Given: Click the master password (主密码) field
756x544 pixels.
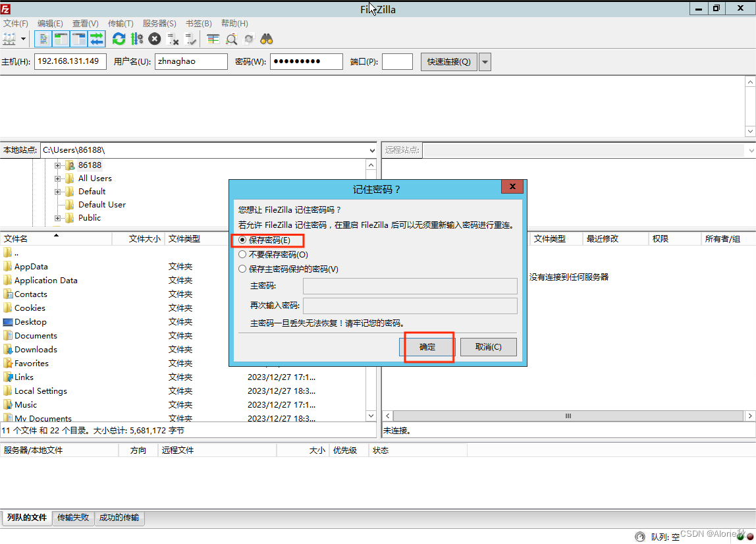Looking at the screenshot, I should (x=410, y=286).
